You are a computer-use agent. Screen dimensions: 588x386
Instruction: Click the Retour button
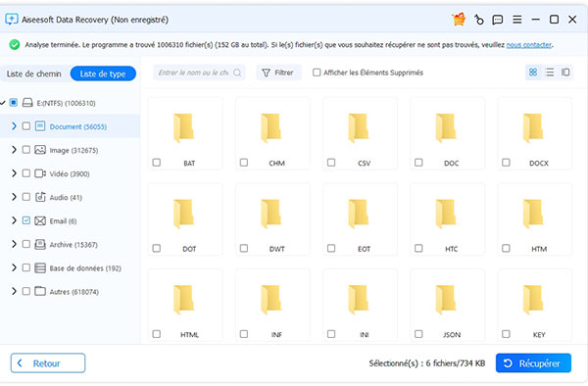pos(48,362)
